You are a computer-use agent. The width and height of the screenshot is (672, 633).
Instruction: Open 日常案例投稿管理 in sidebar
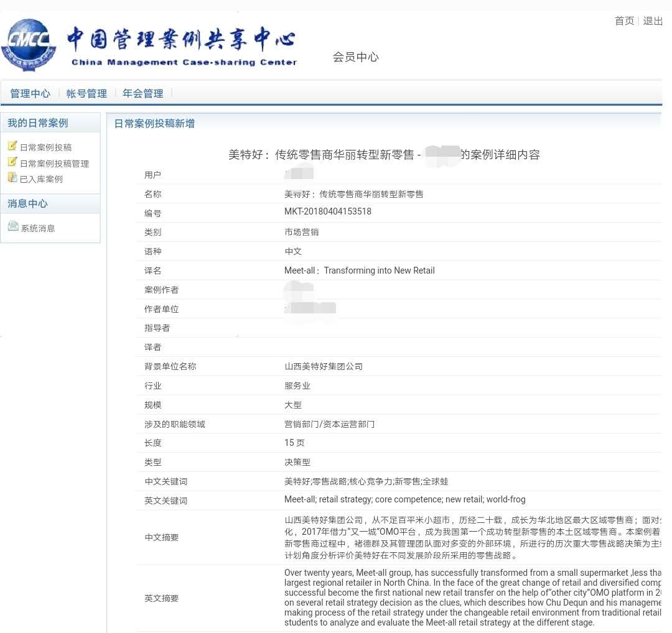[54, 164]
